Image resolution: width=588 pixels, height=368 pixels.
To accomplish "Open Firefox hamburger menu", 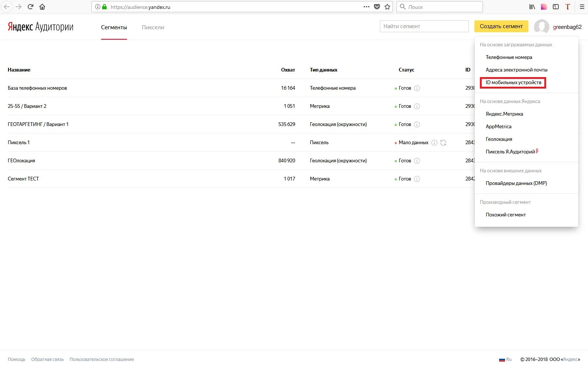I will [x=582, y=7].
